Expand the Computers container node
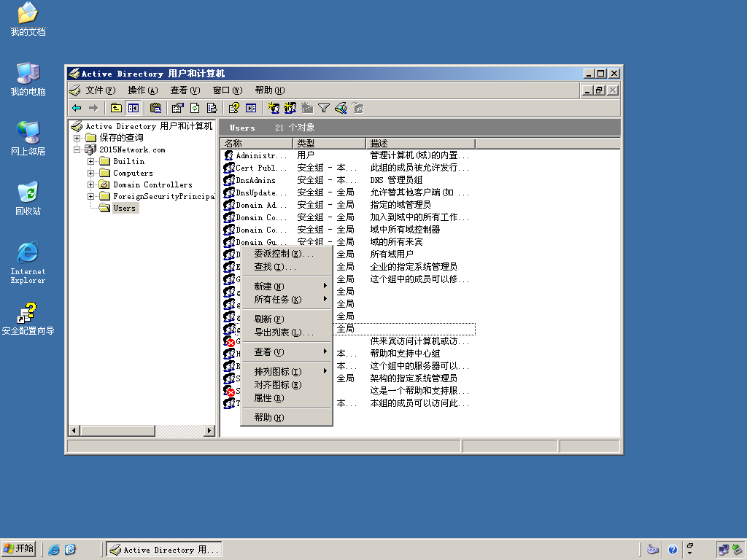The width and height of the screenshot is (747, 560). pyautogui.click(x=90, y=173)
